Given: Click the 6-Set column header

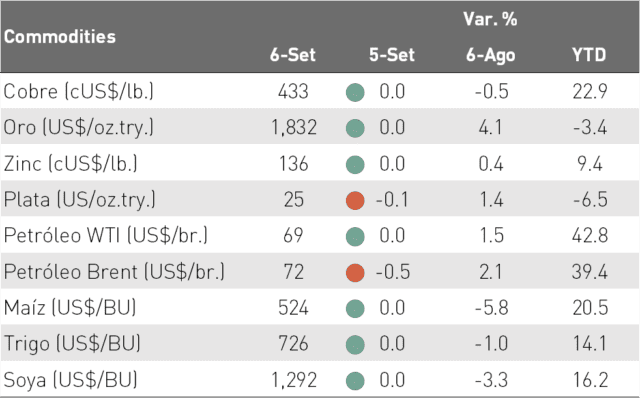Looking at the screenshot, I should [x=293, y=55].
